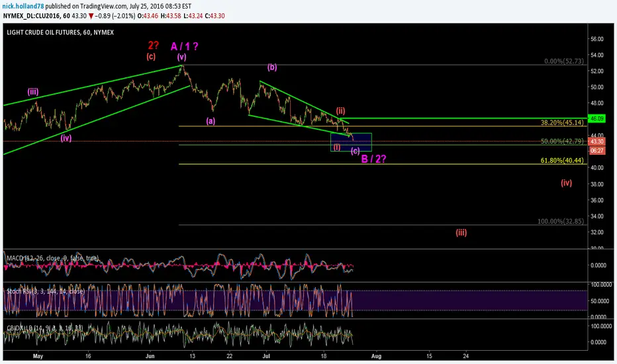Click the 36.00 price scale value
The width and height of the screenshot is (617, 364).
tap(597, 200)
